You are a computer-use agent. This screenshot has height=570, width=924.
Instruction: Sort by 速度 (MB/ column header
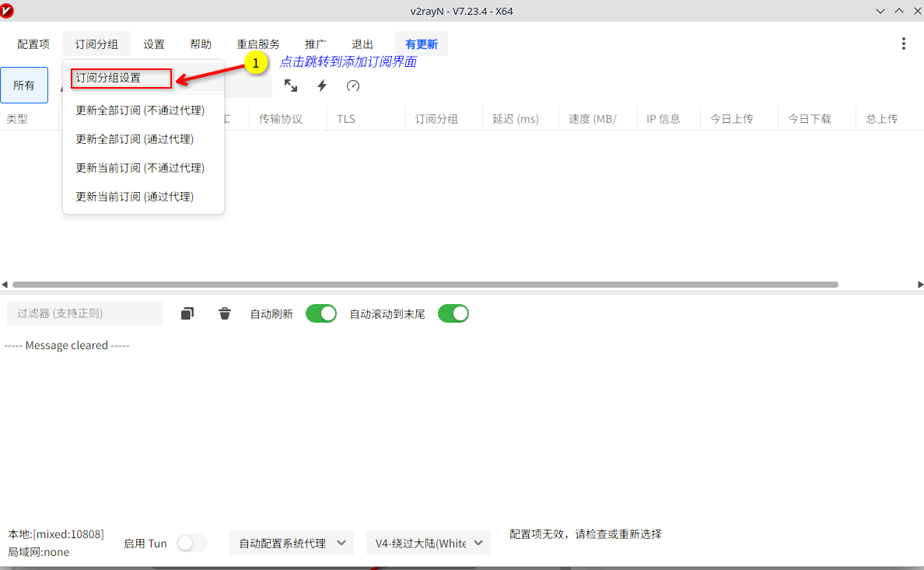pos(593,119)
